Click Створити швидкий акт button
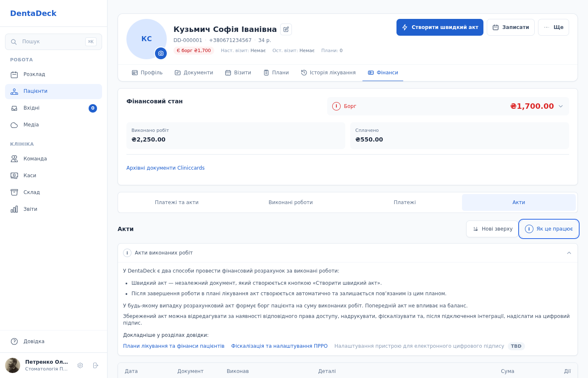This screenshot has height=378, width=588. click(440, 27)
